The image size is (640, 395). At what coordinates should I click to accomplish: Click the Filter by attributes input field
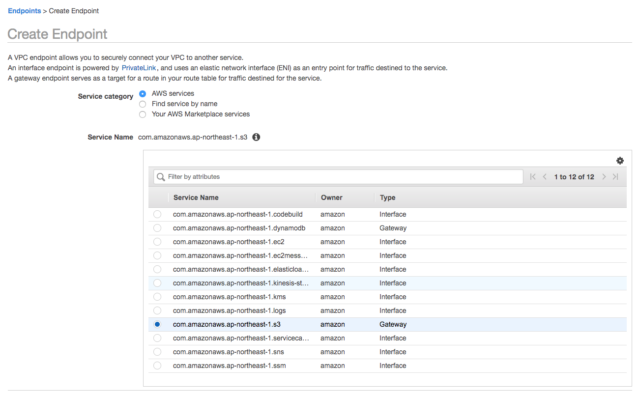(x=338, y=177)
